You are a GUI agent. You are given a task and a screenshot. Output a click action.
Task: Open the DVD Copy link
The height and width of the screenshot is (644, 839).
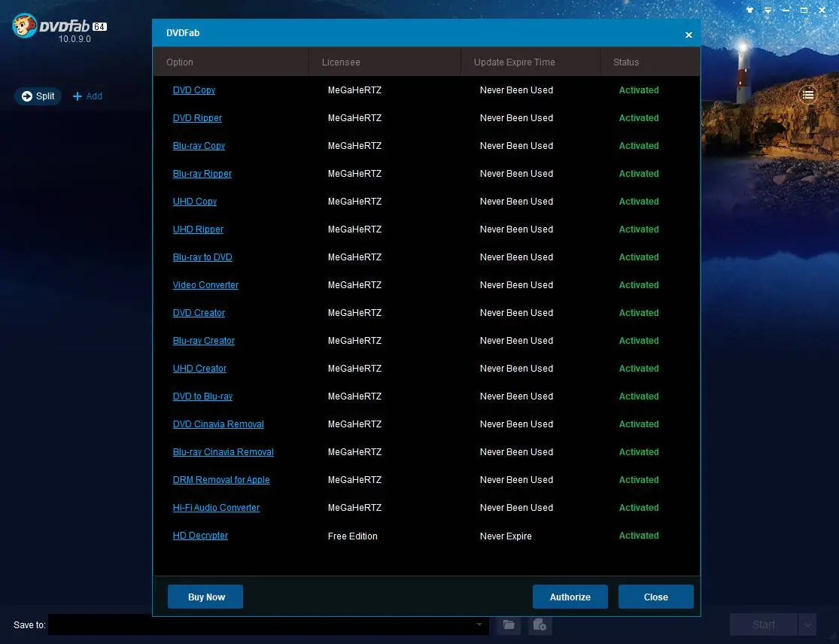(x=194, y=90)
